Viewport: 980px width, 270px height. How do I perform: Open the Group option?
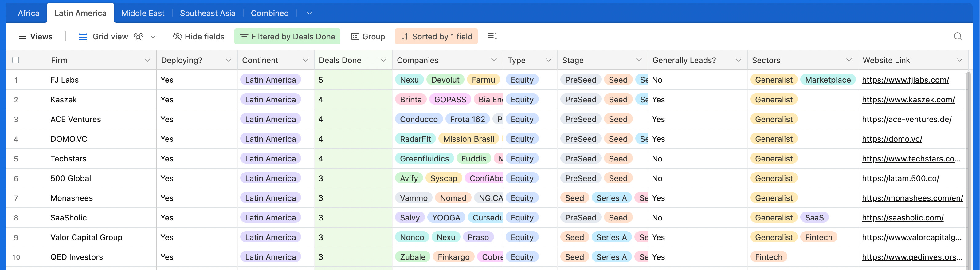pos(368,37)
